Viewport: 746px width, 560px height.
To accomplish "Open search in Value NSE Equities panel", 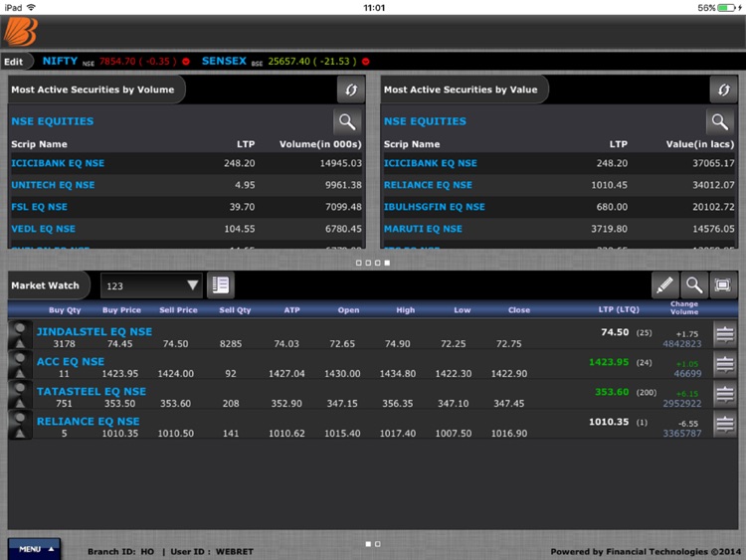I will 719,122.
